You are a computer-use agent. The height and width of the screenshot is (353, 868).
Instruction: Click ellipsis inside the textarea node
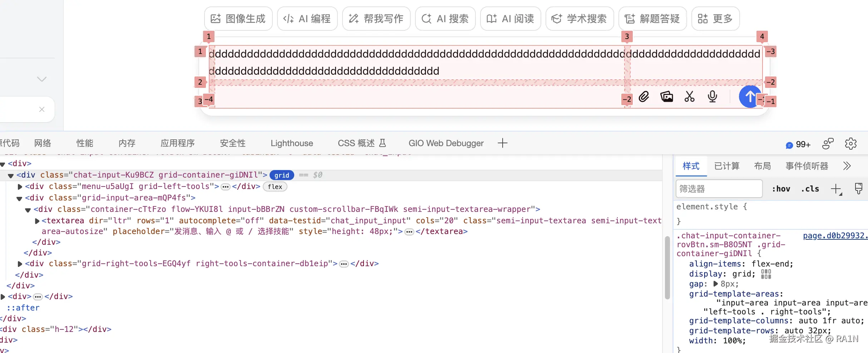[409, 232]
